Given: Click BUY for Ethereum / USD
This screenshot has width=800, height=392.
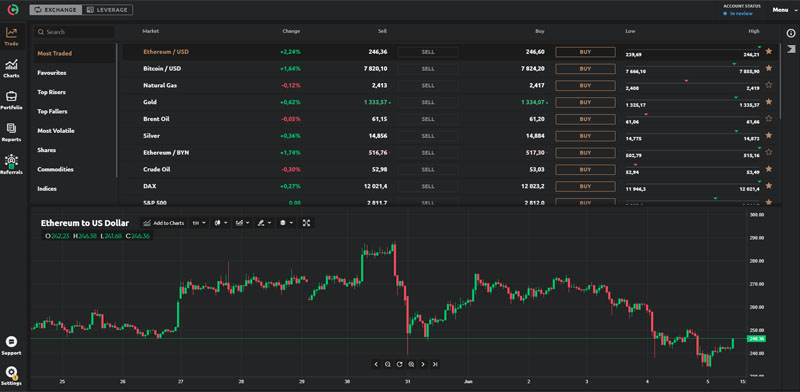Looking at the screenshot, I should pyautogui.click(x=585, y=52).
